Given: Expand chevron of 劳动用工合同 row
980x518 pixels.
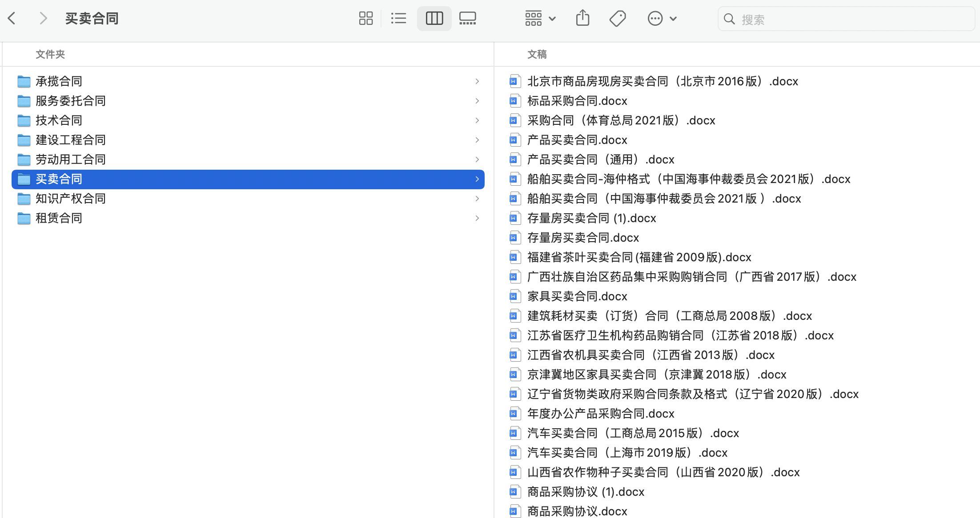Looking at the screenshot, I should pos(477,159).
